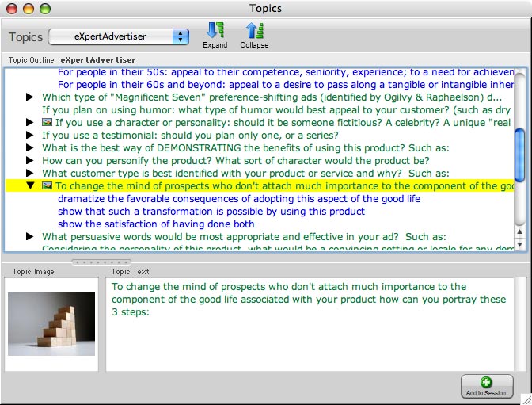Open the eXpertAdvertiser Topics dropdown
Viewport: 532px width, 405px height.
(119, 36)
